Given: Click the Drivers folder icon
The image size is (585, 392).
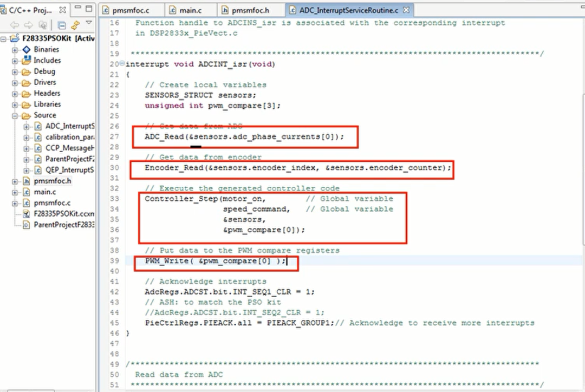Looking at the screenshot, I should point(26,83).
